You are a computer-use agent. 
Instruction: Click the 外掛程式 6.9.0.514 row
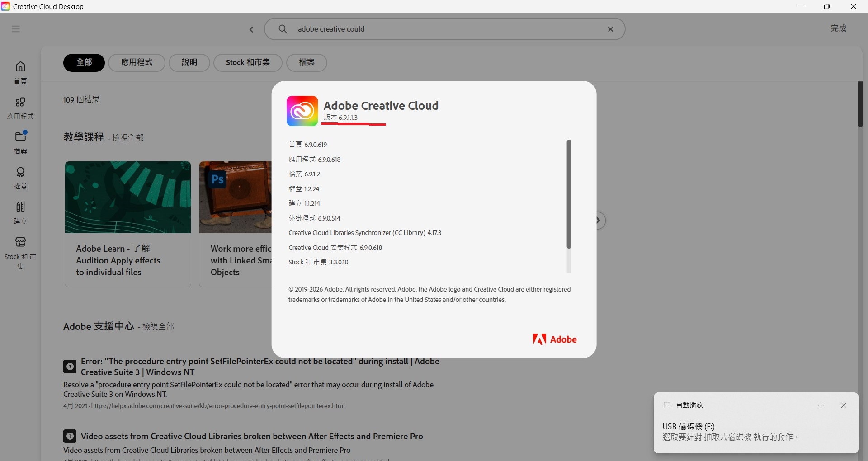[315, 218]
